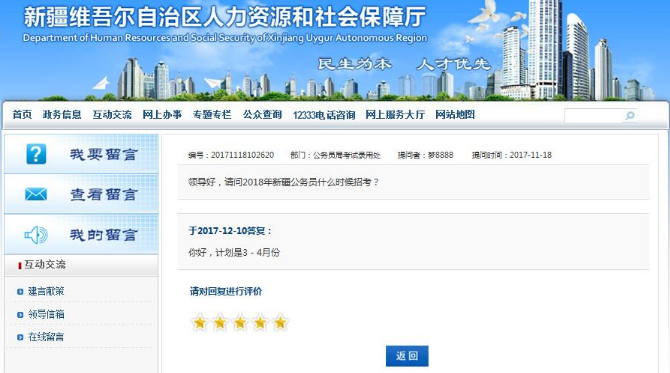670x373 pixels.
Task: Click the 返回 button
Action: (x=407, y=356)
